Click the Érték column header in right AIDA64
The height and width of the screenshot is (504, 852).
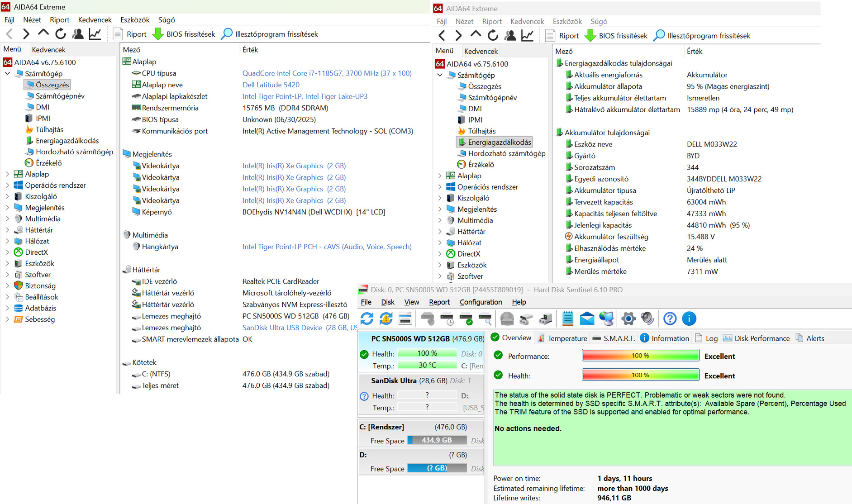[x=695, y=51]
